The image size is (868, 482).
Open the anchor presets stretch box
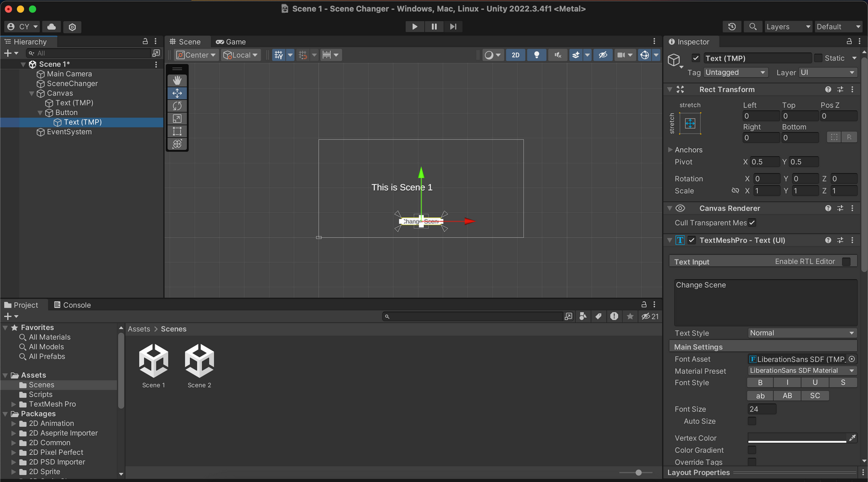click(690, 123)
